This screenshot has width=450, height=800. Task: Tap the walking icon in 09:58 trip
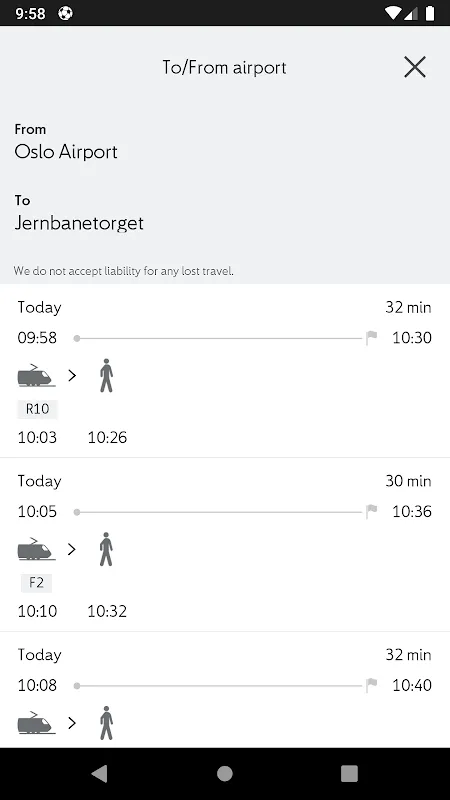(x=106, y=376)
